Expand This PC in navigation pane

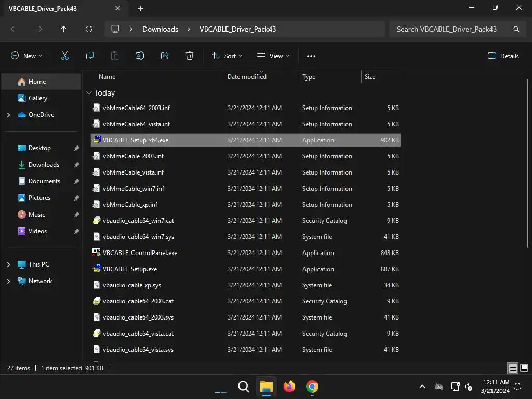point(8,264)
